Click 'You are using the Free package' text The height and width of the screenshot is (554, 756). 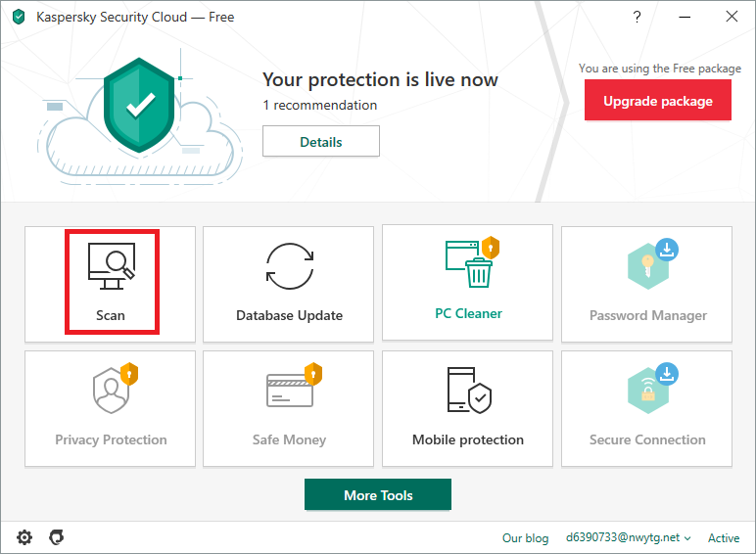click(660, 69)
